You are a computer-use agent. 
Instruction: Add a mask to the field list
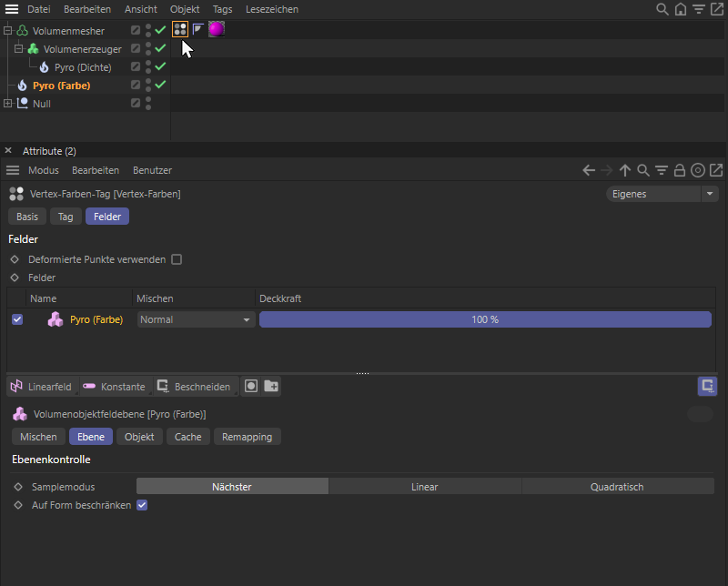pyautogui.click(x=251, y=386)
